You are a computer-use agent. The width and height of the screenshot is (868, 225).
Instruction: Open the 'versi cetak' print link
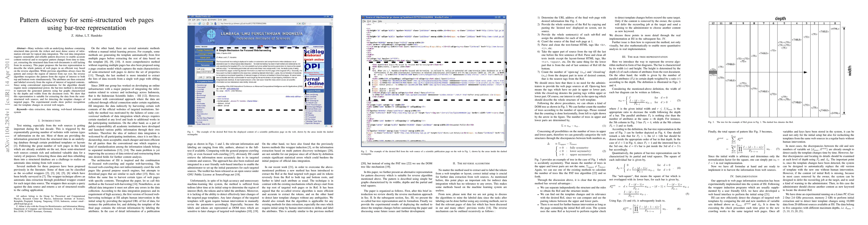pyautogui.click(x=222, y=97)
